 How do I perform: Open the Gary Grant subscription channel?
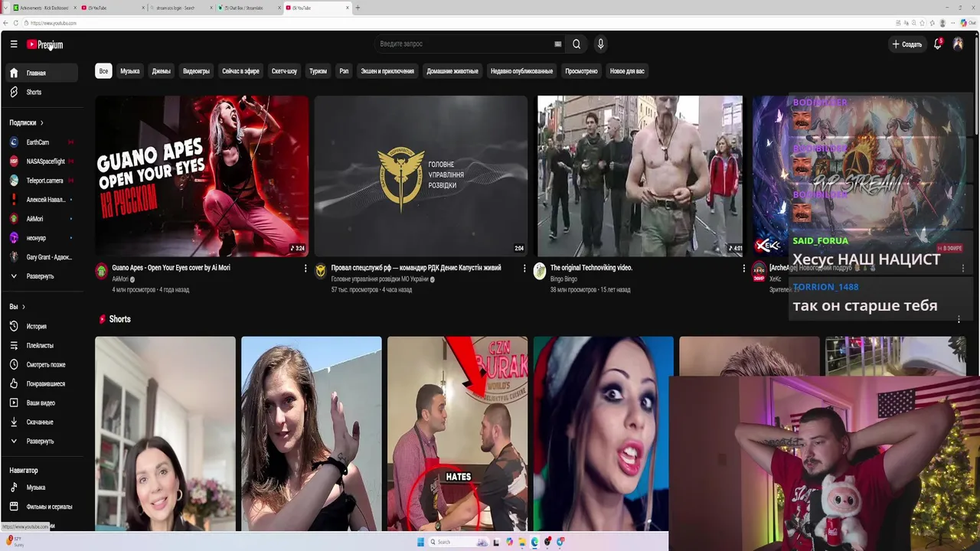[42, 257]
